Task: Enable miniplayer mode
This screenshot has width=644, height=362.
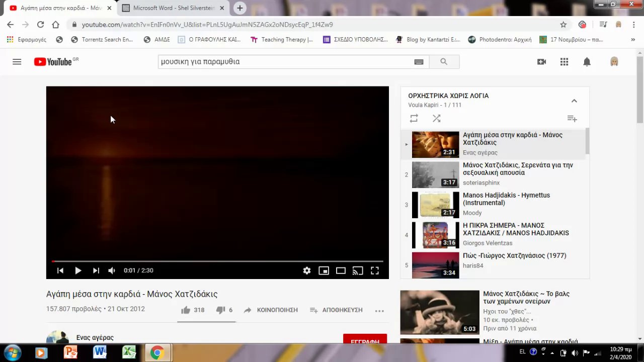Action: click(x=324, y=270)
